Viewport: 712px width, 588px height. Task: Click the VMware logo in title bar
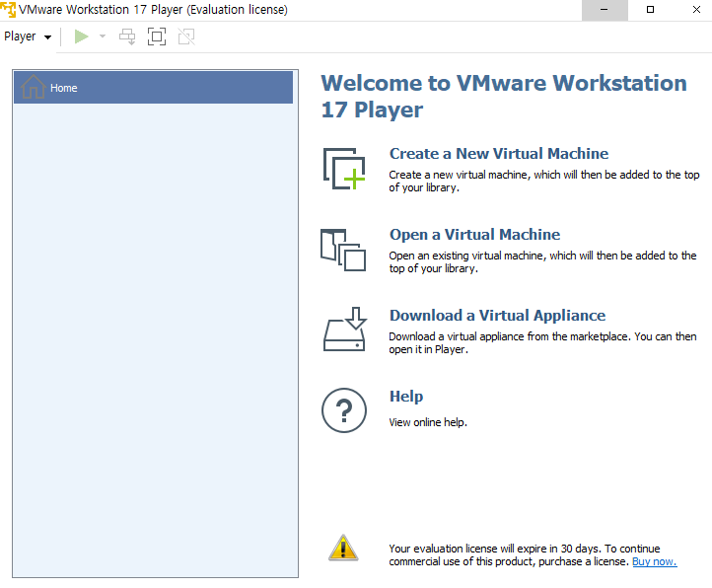pos(8,9)
